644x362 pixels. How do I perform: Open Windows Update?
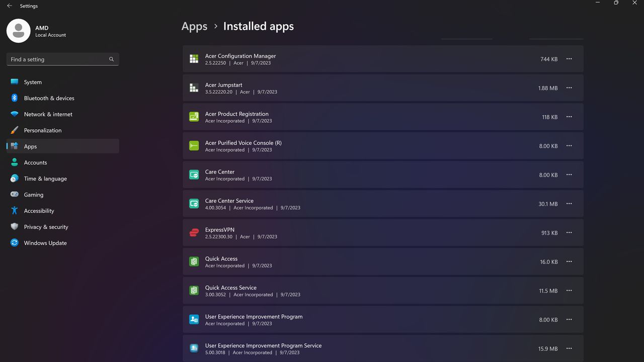(x=63, y=243)
